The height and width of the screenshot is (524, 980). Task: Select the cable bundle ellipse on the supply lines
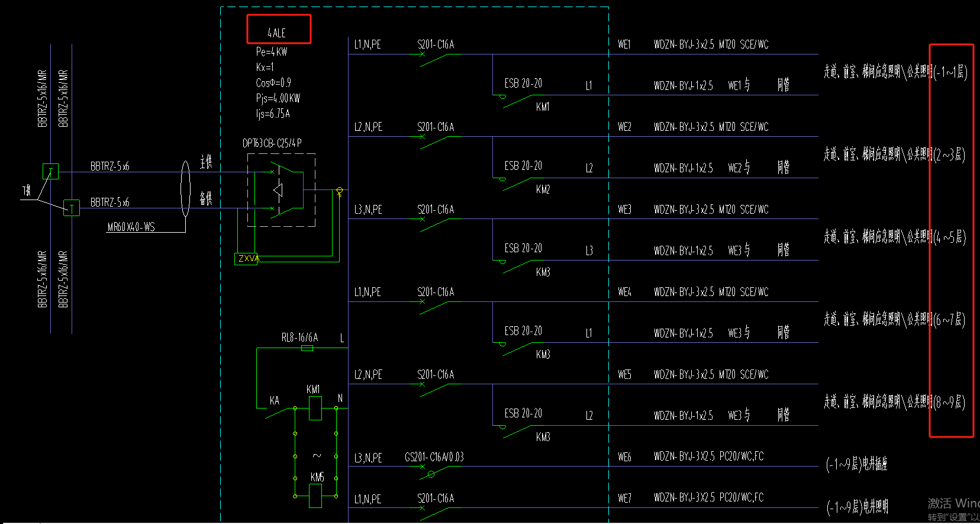pyautogui.click(x=185, y=189)
